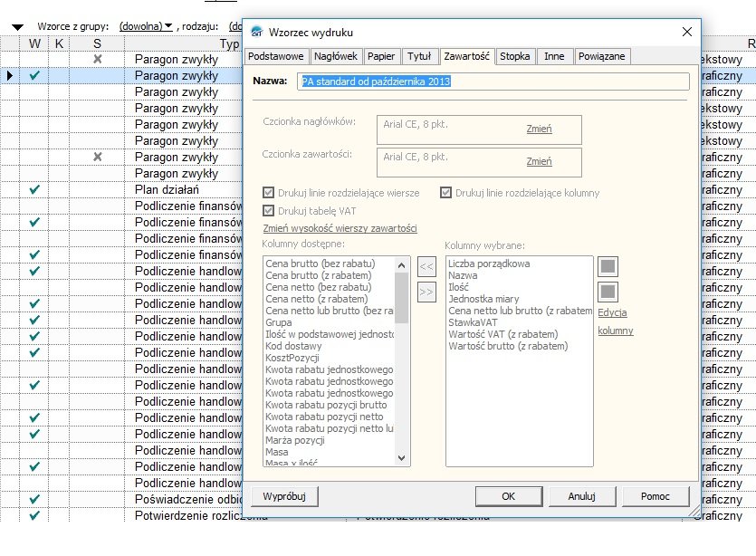Select Grupa in available columns list
The image size is (756, 556).
point(279,322)
